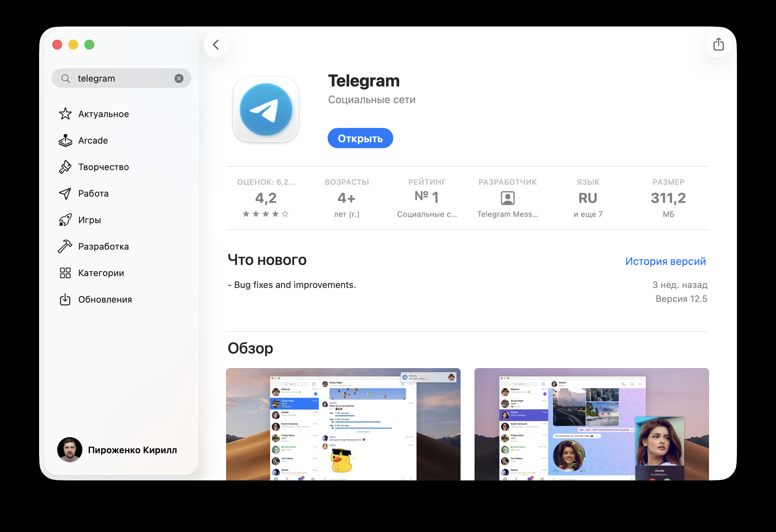Share the Telegram page using the share icon
The height and width of the screenshot is (532, 776).
[x=719, y=44]
